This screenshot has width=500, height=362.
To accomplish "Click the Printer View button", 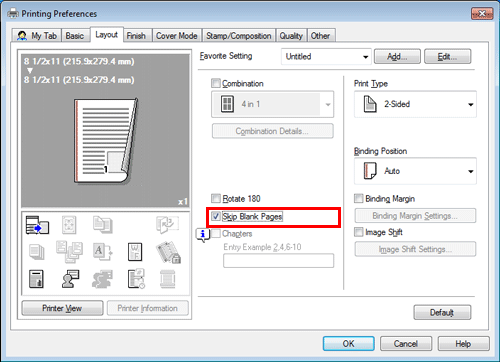I will coord(62,308).
